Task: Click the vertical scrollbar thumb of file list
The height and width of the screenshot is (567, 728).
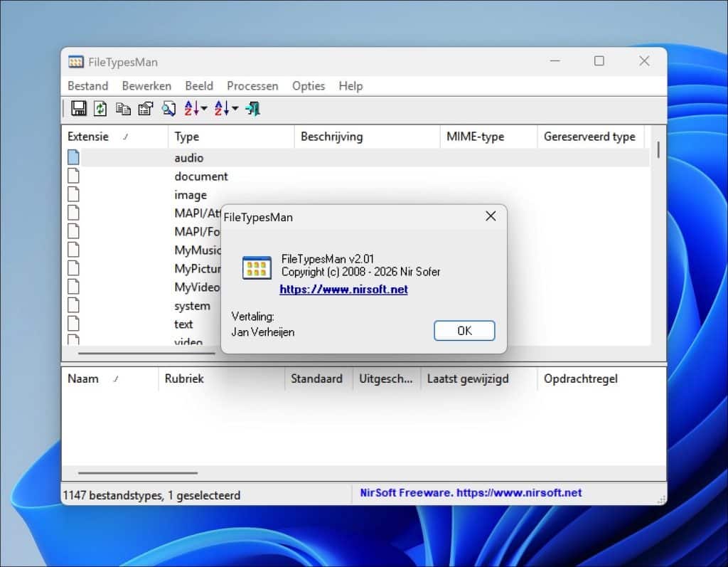Action: pyautogui.click(x=658, y=149)
